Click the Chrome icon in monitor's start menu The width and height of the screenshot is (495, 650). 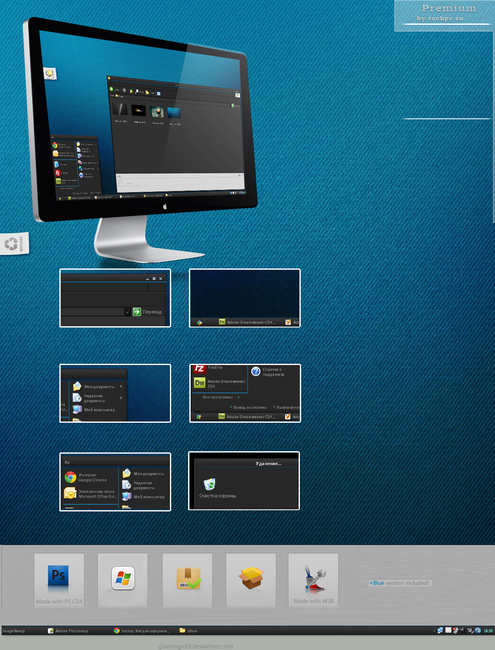(55, 146)
